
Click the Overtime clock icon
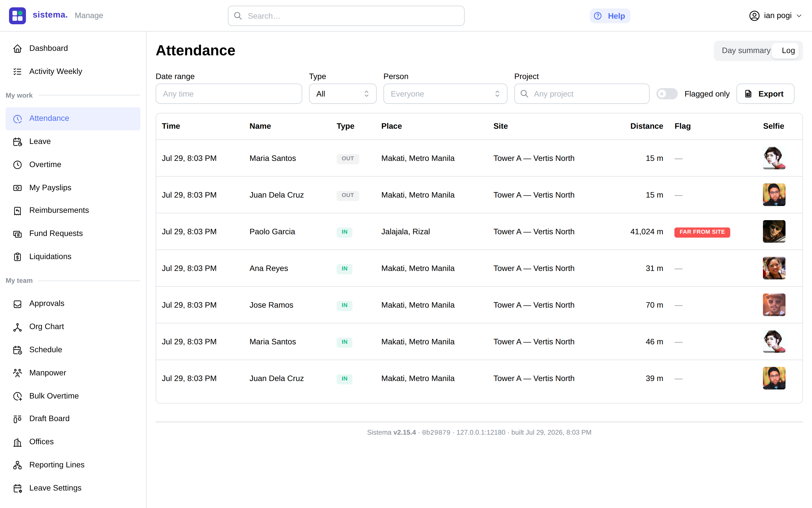(x=17, y=165)
